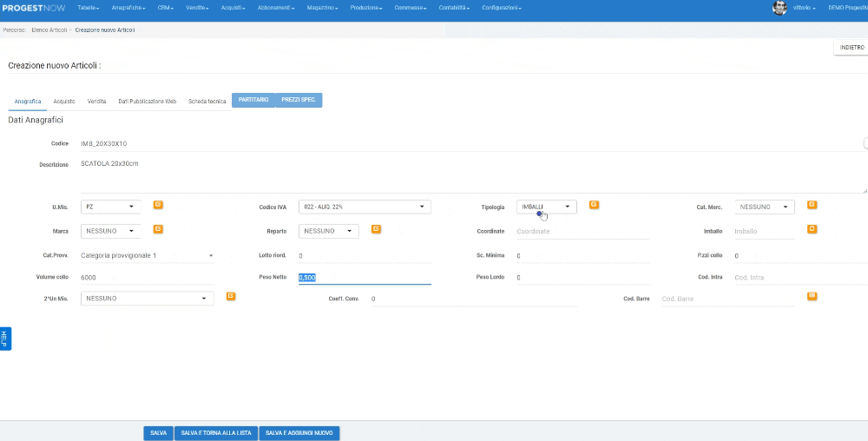This screenshot has width=868, height=441.
Task: Click the orange icon beside Marca dropdown
Action: coord(159,229)
